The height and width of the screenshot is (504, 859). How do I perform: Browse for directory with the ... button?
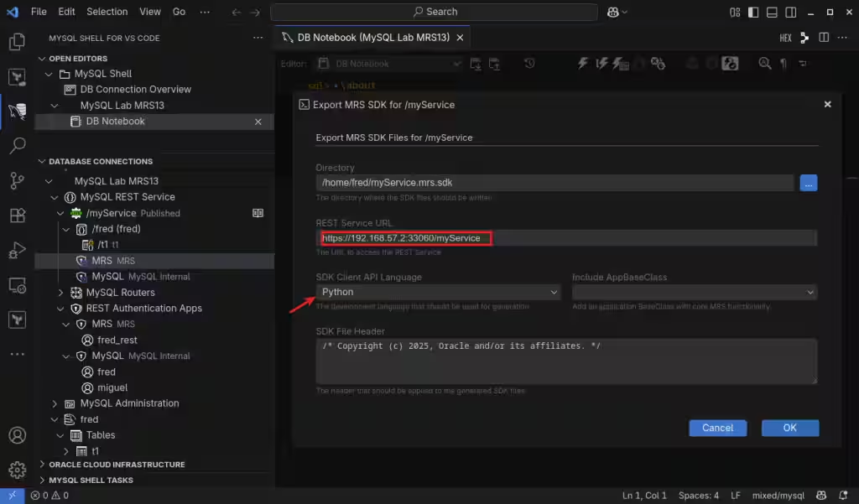pyautogui.click(x=808, y=183)
